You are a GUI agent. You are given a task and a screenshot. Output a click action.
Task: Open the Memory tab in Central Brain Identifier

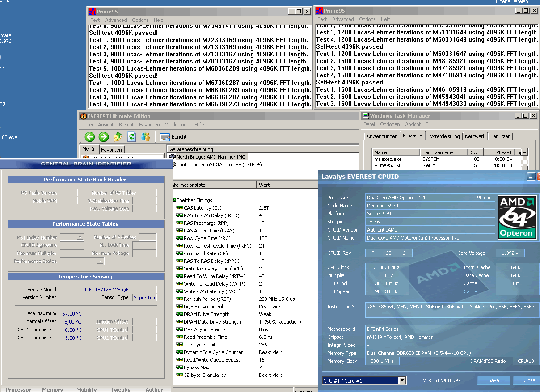[53, 389]
